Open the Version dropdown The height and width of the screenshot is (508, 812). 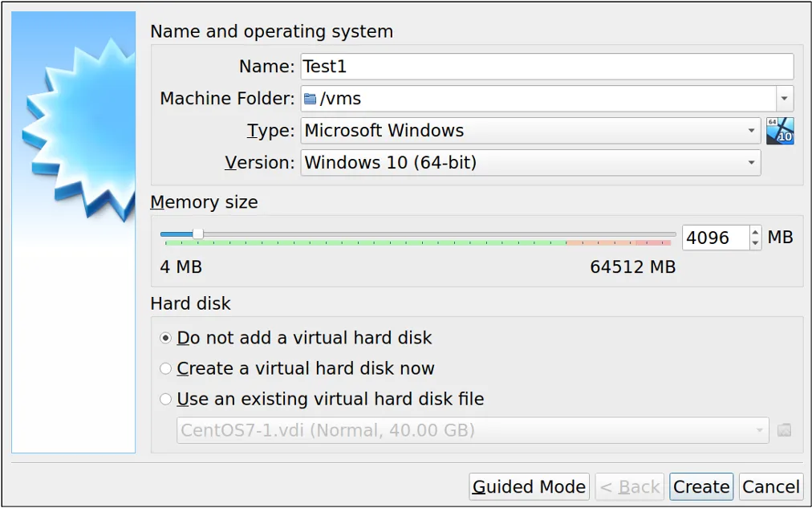[753, 162]
